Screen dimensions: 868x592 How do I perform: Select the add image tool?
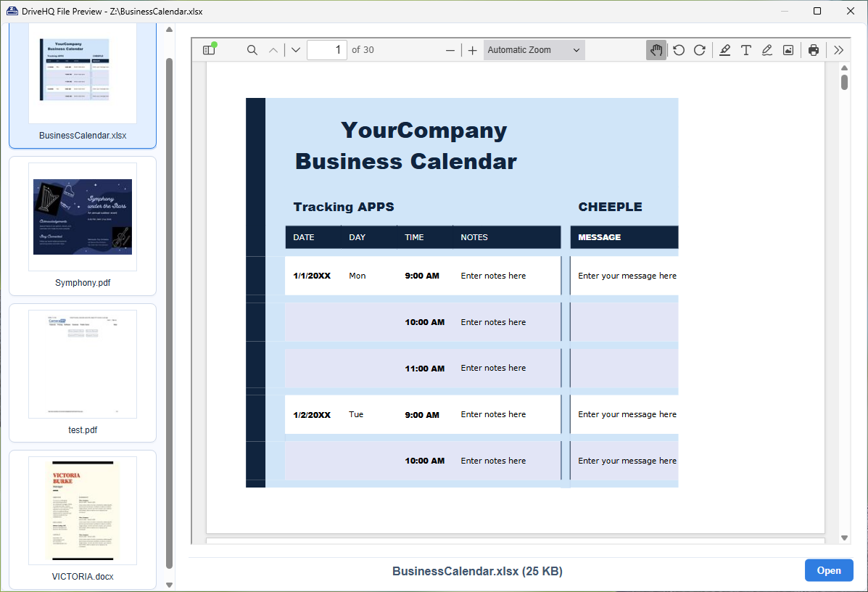(788, 50)
